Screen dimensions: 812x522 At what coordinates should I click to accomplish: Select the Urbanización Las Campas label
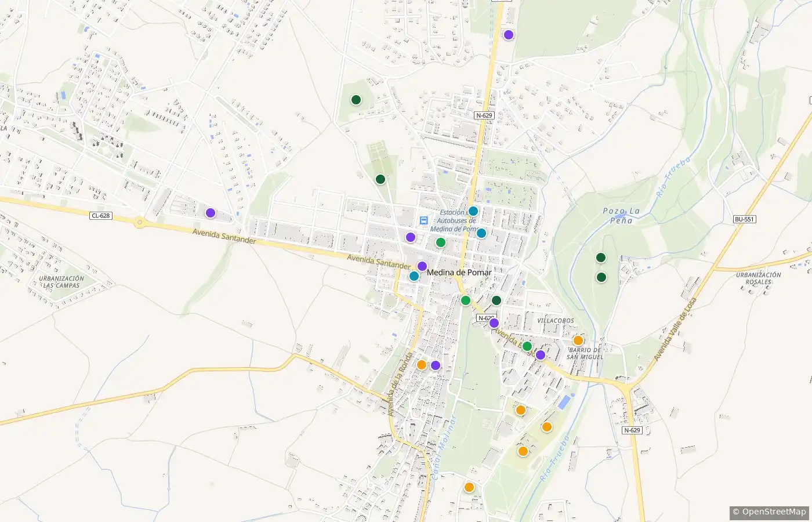point(61,282)
